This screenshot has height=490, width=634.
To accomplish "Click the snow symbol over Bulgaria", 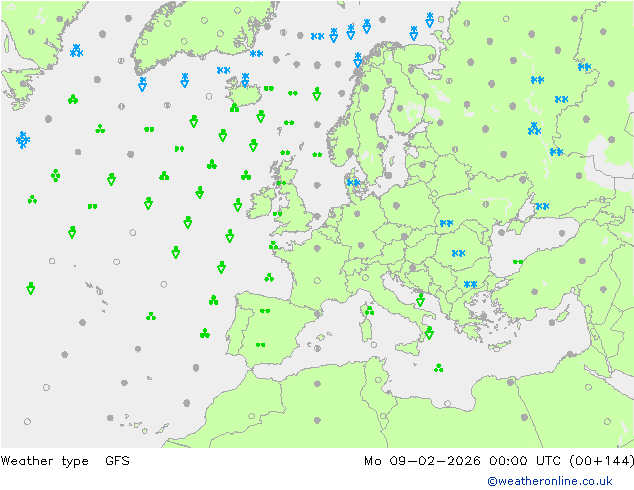I will point(470,285).
